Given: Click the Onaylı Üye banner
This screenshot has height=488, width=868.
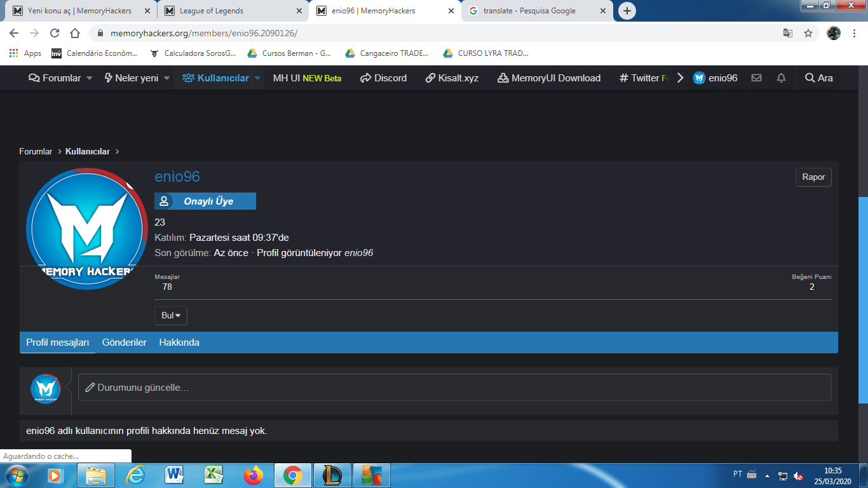Looking at the screenshot, I should (x=205, y=201).
